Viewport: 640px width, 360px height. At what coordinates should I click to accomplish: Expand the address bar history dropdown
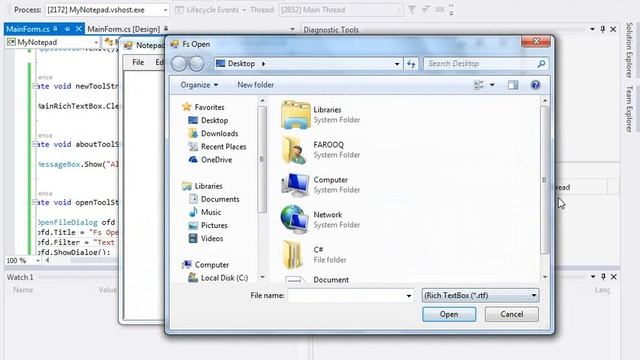coord(397,64)
